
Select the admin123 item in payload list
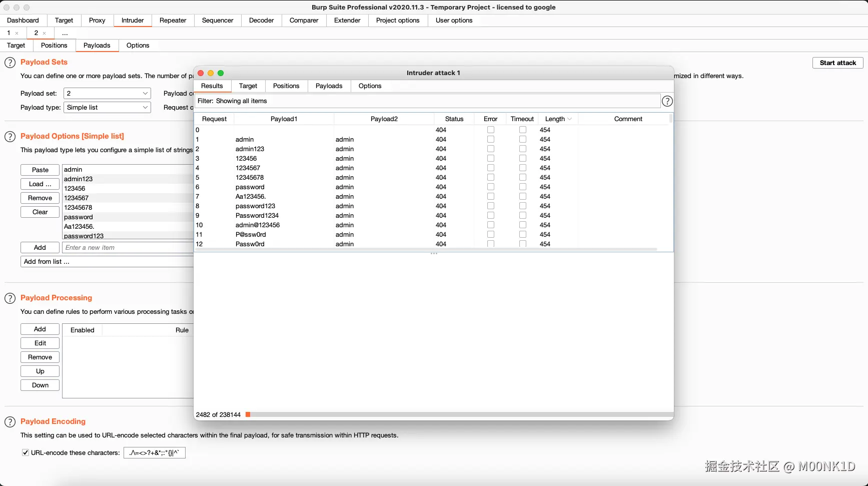pyautogui.click(x=128, y=179)
